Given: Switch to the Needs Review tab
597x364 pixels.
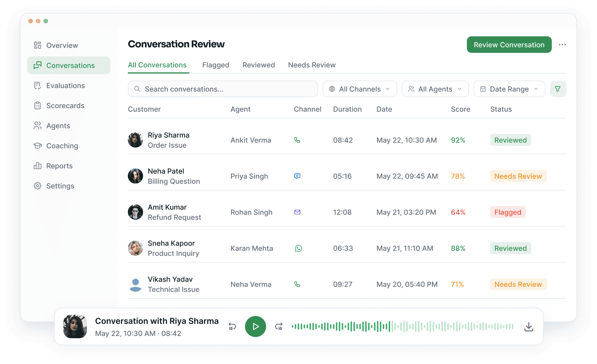Looking at the screenshot, I should (x=312, y=65).
